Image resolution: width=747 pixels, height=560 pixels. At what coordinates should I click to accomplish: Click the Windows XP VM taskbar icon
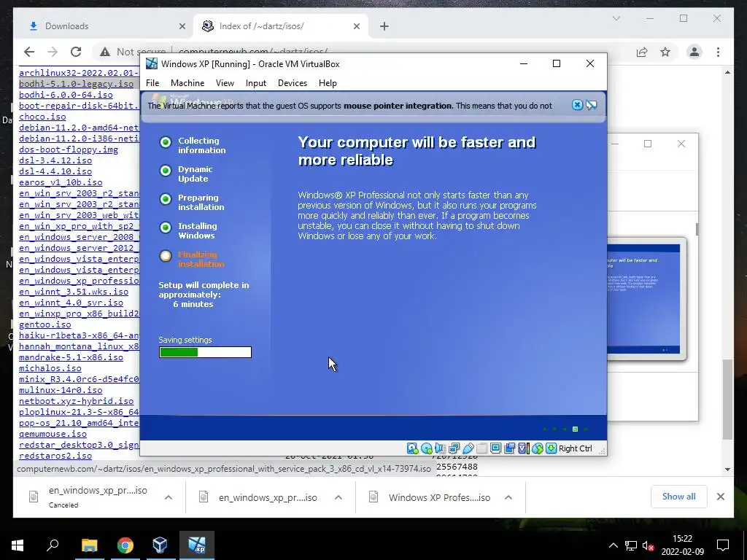(x=197, y=545)
